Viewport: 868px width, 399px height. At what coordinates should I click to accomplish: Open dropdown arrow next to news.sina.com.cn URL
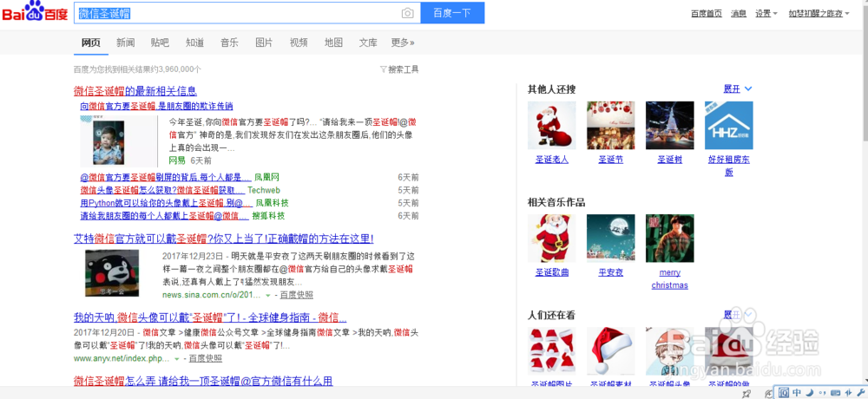(268, 296)
